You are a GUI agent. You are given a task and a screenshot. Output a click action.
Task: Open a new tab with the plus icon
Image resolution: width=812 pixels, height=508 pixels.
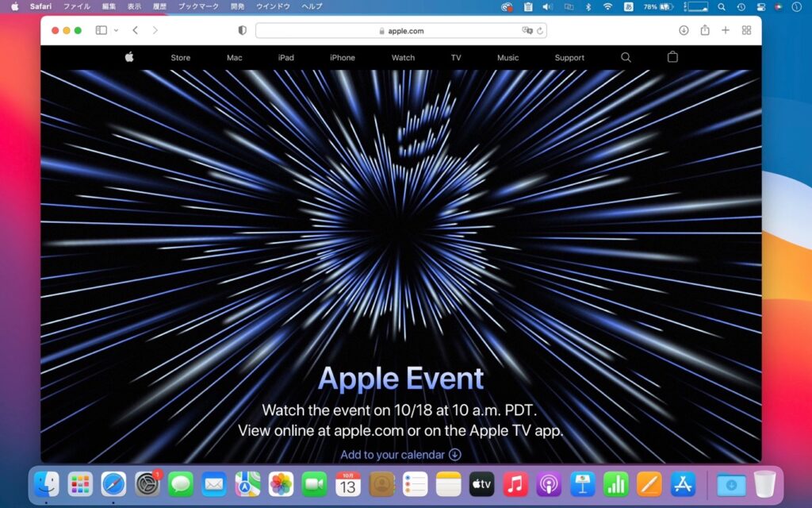tap(726, 30)
